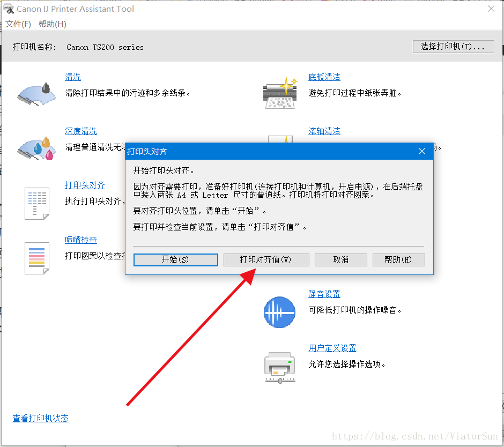Click the Deep Cleaning (深度清洗) icon
Viewport: 504px width, 447px height.
[x=36, y=148]
